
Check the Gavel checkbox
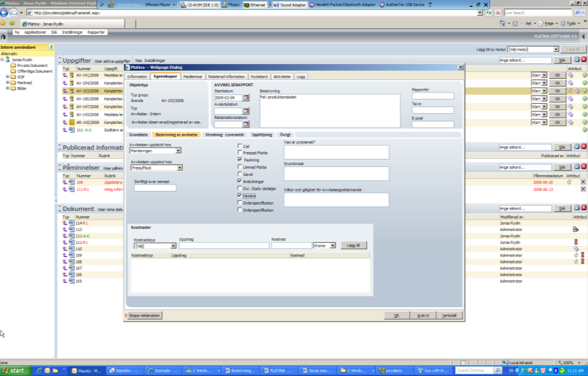240,174
